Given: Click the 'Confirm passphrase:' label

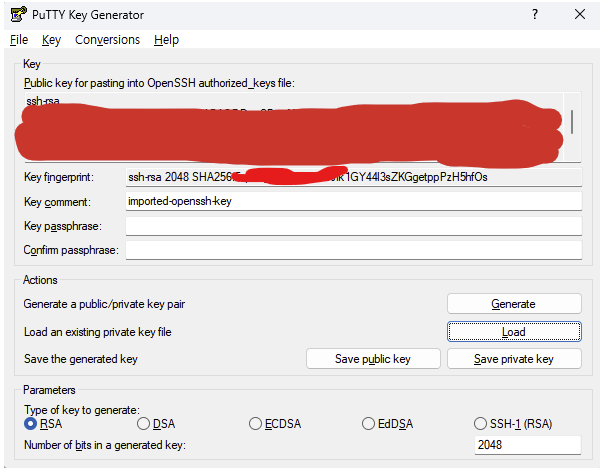Looking at the screenshot, I should click(71, 250).
